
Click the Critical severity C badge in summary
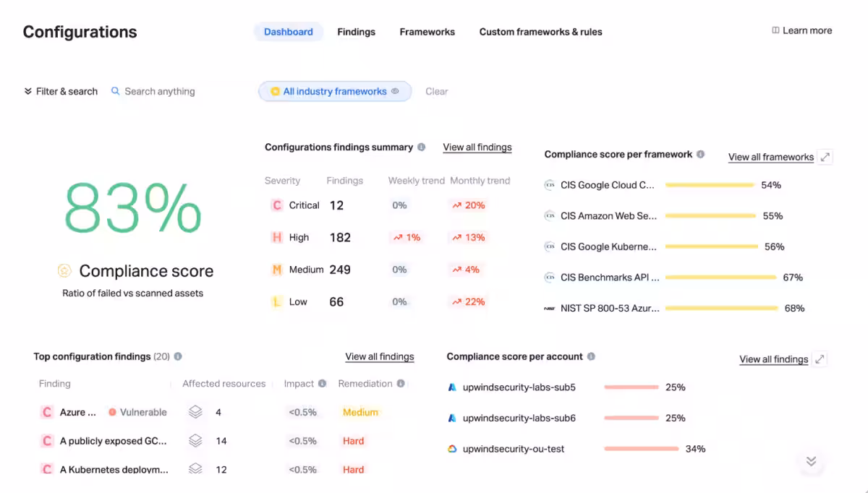coord(276,205)
